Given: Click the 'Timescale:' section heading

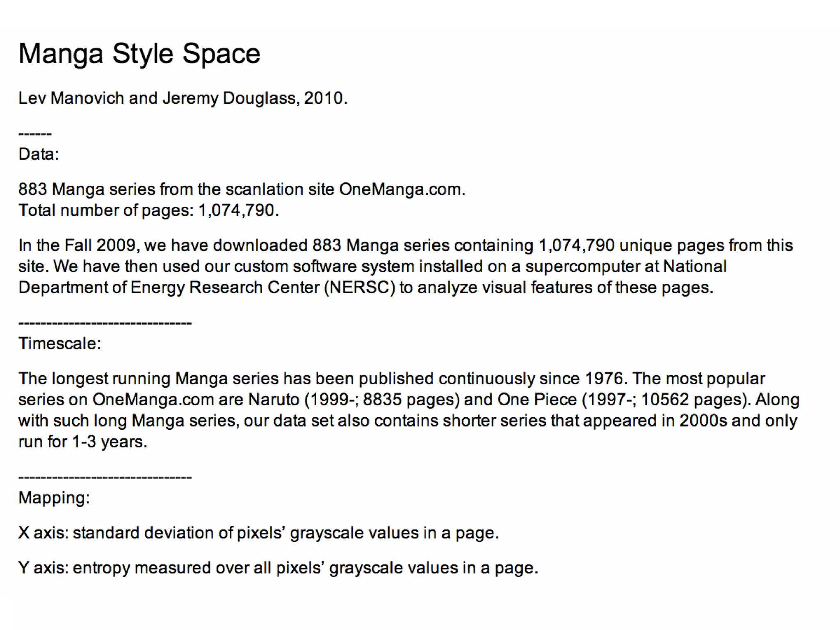Looking at the screenshot, I should point(59,343).
